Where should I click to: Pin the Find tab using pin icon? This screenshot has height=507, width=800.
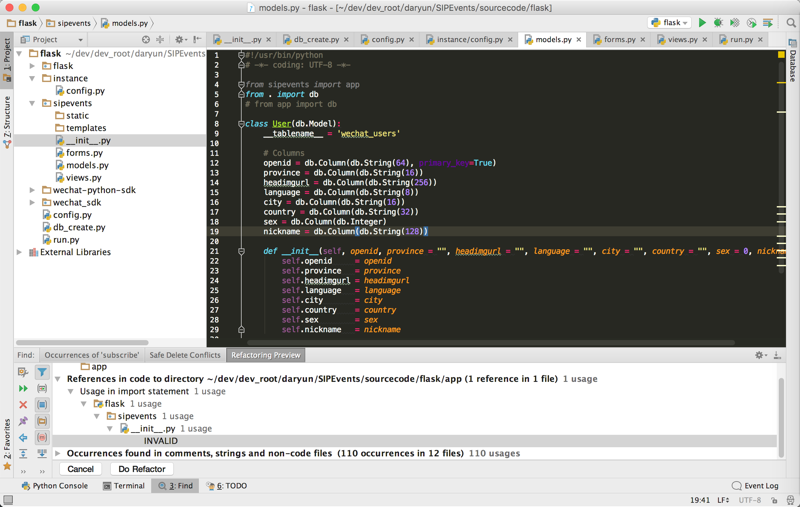pos(23,421)
